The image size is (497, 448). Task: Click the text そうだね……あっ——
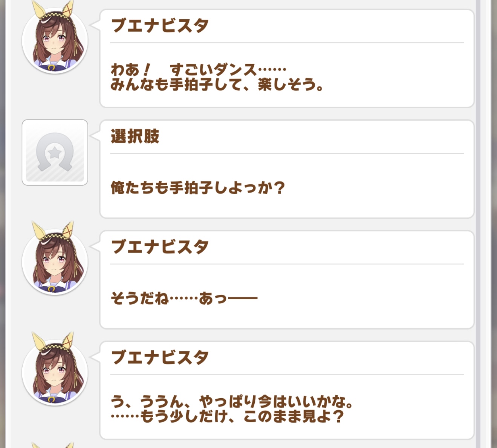184,298
